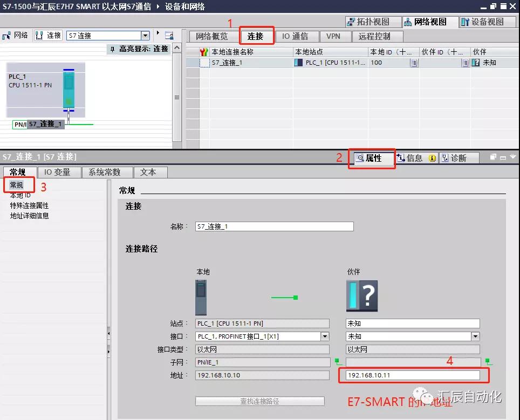
Task: Click the PLC_1 [CPU 1511-1... local station cell
Action: (331, 63)
